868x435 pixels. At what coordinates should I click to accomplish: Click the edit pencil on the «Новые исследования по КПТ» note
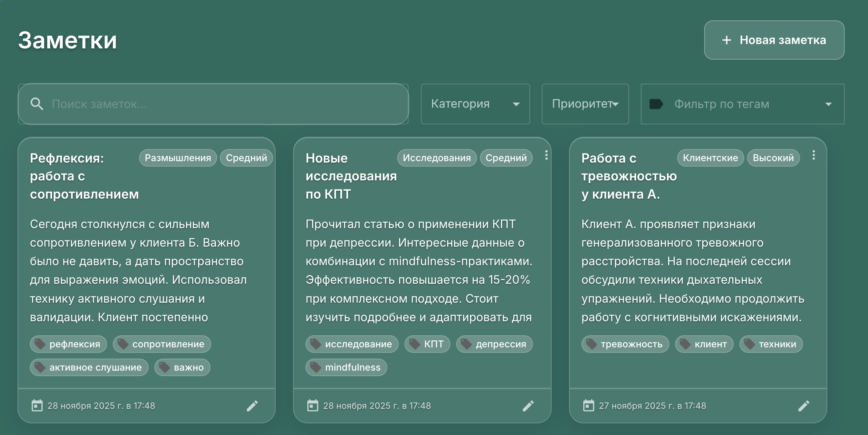529,406
